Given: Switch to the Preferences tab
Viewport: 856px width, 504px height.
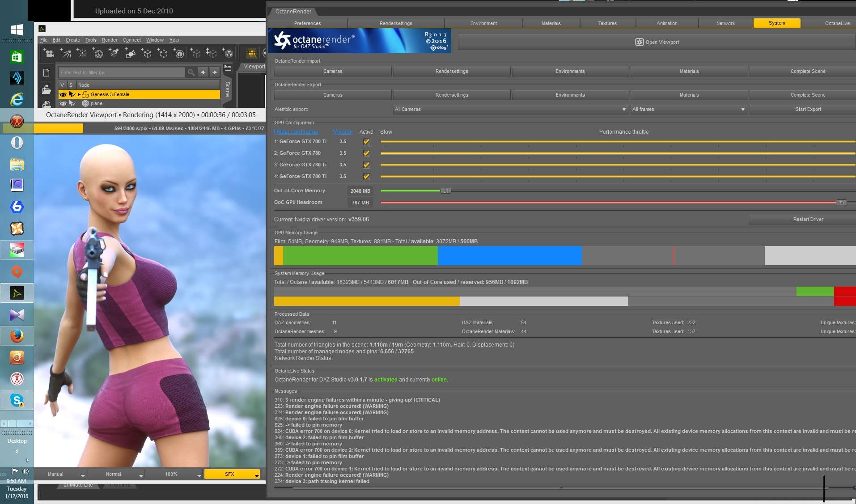Looking at the screenshot, I should [308, 23].
